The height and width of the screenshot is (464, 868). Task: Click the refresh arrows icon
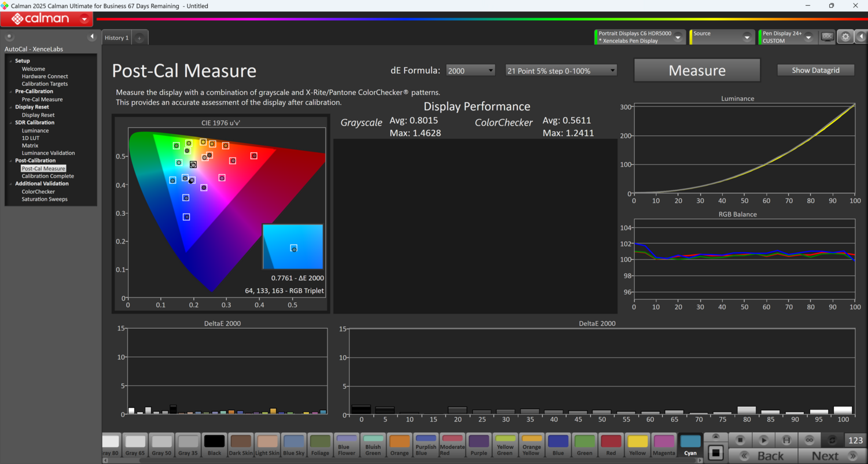832,440
